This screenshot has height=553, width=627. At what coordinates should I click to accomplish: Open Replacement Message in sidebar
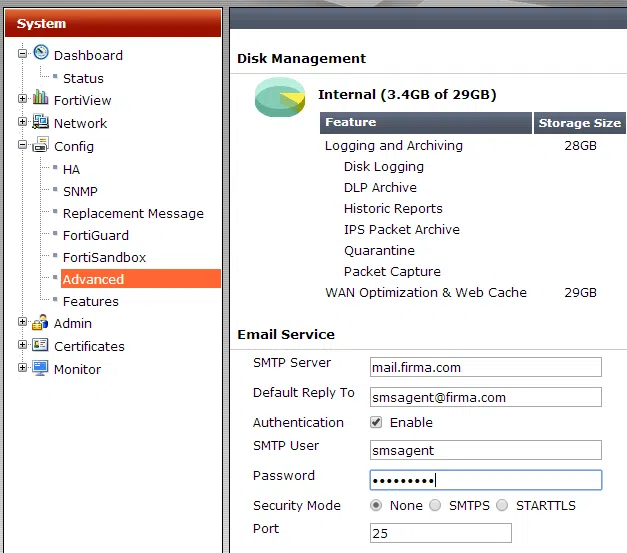click(132, 213)
